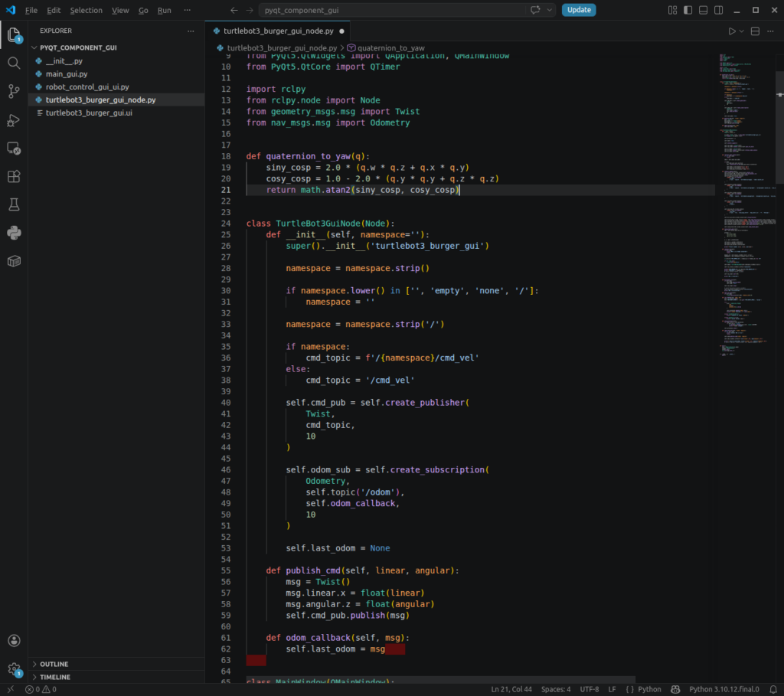Show more menu items via ellipsis
Viewport: 784px width, 696px height.
click(187, 10)
